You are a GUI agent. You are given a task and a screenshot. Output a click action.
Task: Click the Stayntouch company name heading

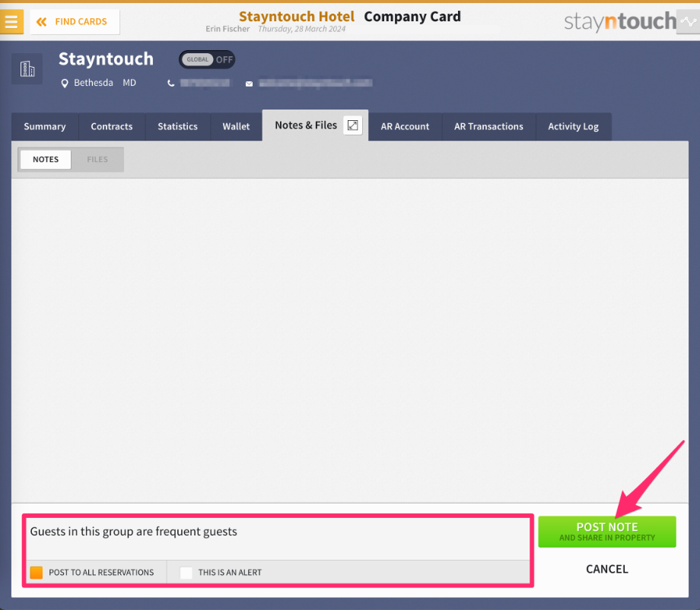pyautogui.click(x=107, y=59)
